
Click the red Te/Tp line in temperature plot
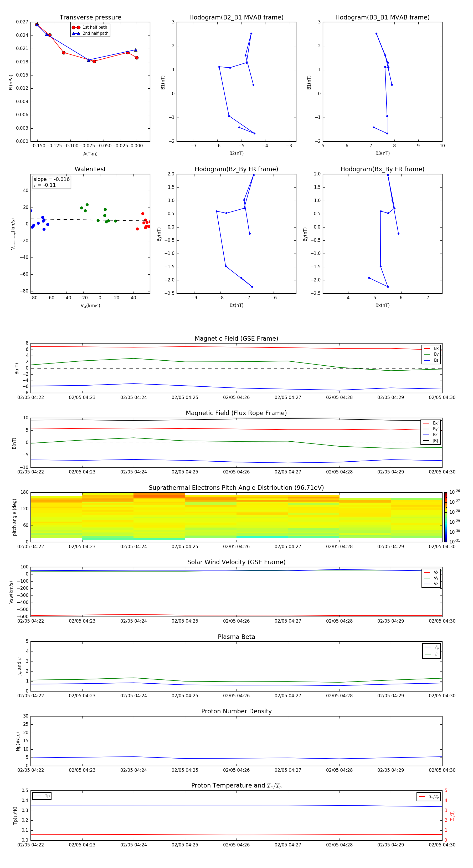click(236, 835)
